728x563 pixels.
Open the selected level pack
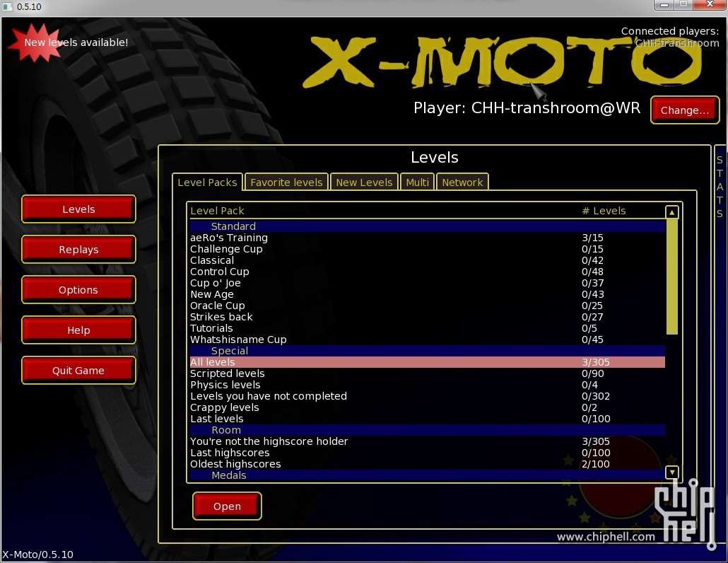pyautogui.click(x=227, y=506)
